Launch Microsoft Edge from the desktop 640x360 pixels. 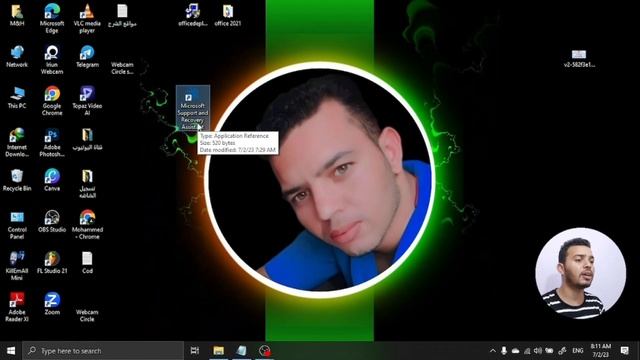52,18
